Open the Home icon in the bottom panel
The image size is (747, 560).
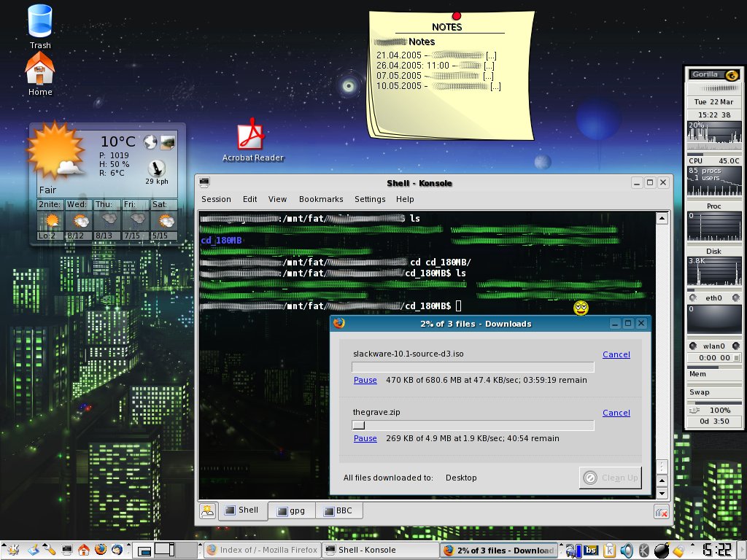[x=83, y=550]
